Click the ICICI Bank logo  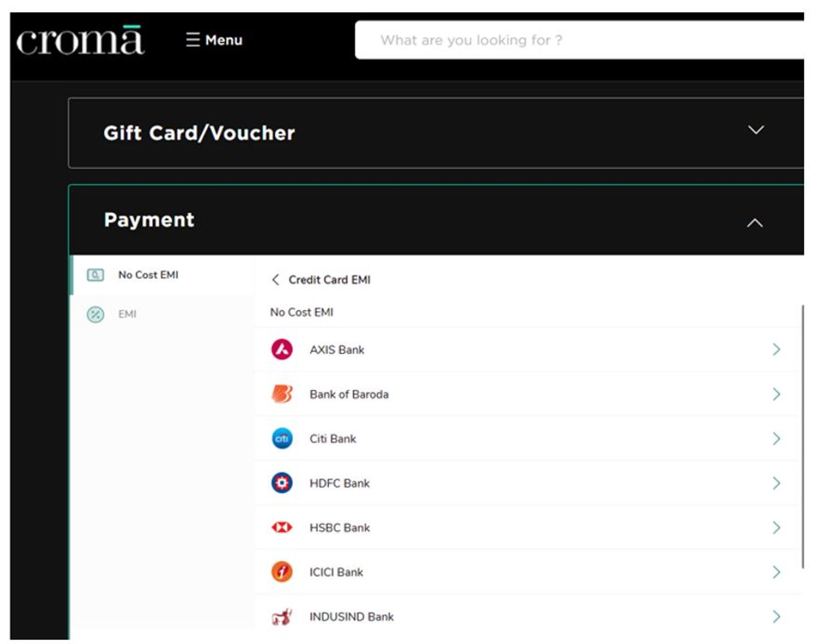(282, 572)
